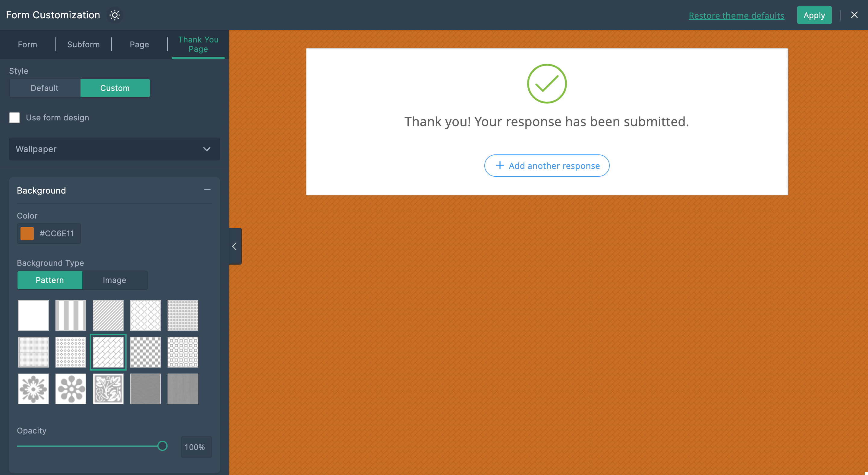868x475 pixels.
Task: Open the Wallpaper dropdown menu
Action: coord(114,149)
